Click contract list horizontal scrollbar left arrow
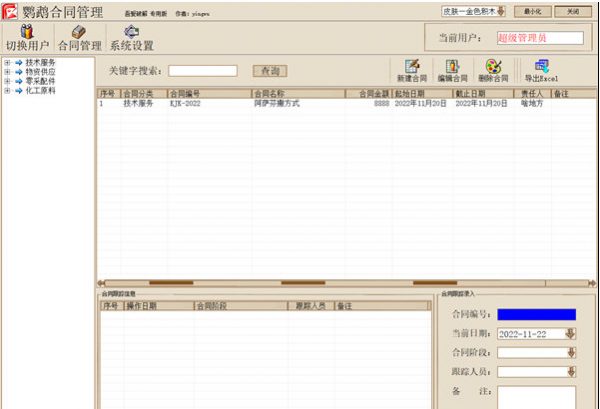 click(101, 283)
